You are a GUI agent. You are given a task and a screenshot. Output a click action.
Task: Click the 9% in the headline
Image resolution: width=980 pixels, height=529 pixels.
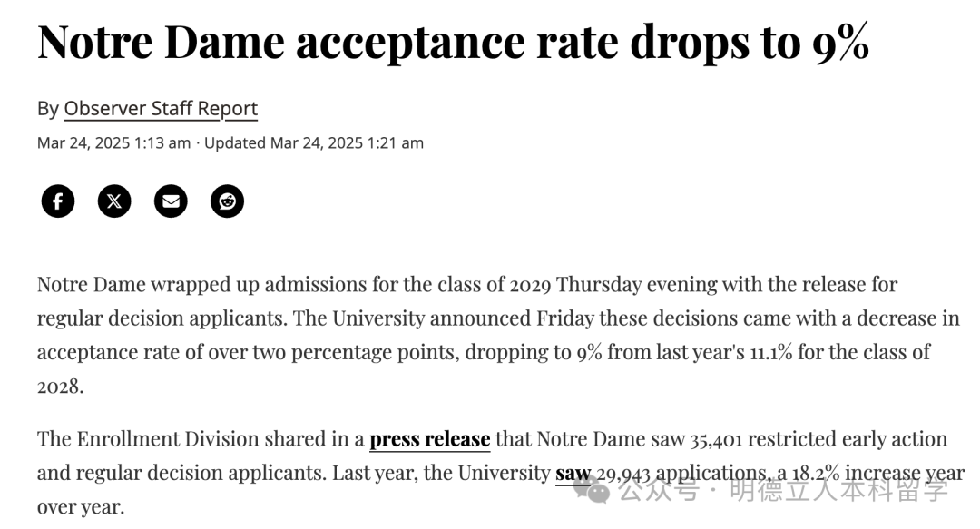840,43
